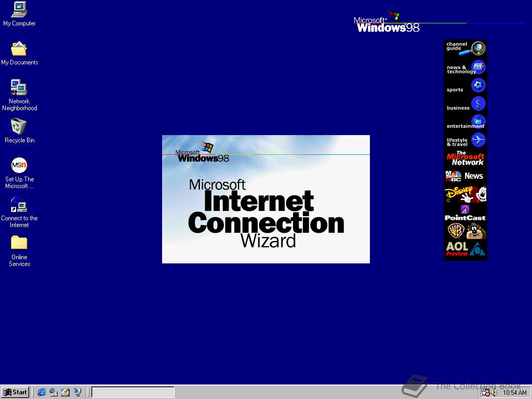Open the AOL Preview channel
Image resolution: width=532 pixels, height=399 pixels.
(465, 247)
